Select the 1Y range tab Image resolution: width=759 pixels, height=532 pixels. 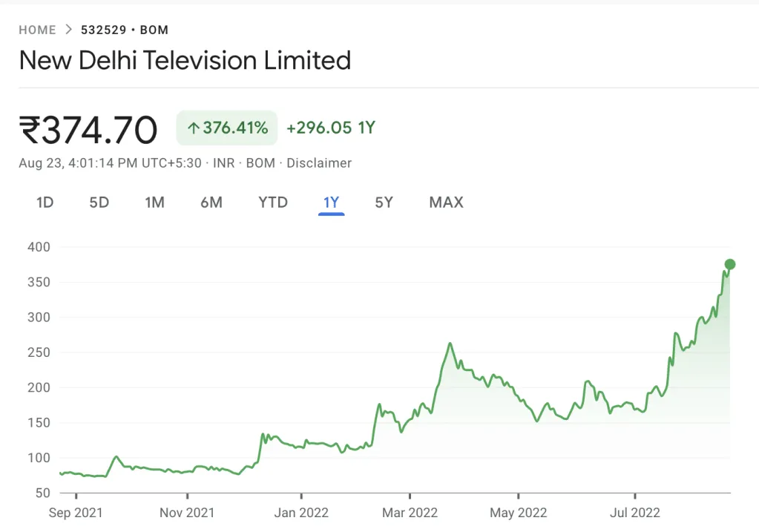(331, 203)
